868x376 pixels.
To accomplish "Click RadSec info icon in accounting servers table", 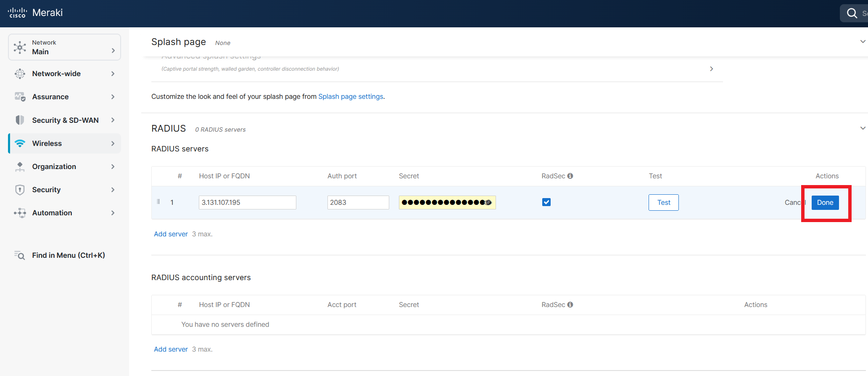I will tap(570, 305).
